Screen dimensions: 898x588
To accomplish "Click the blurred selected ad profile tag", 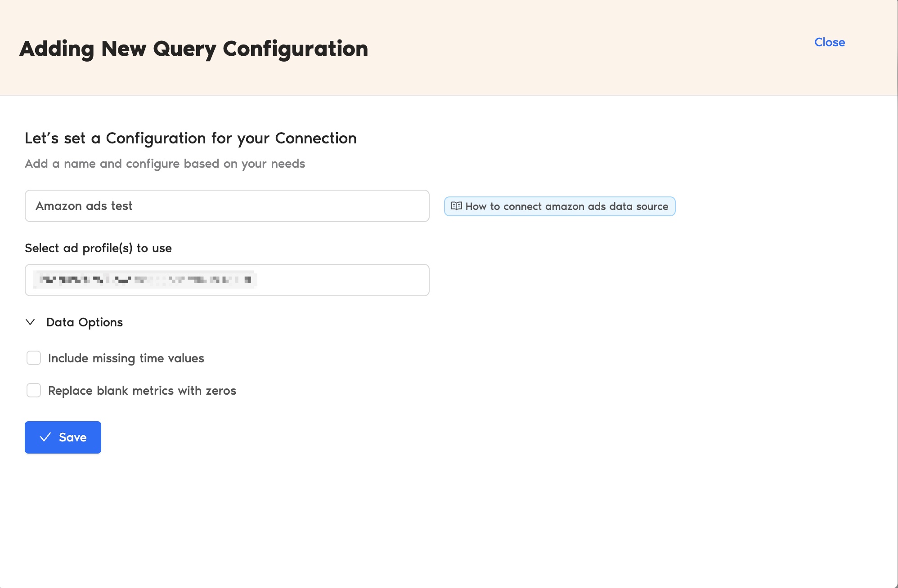I will pos(145,280).
